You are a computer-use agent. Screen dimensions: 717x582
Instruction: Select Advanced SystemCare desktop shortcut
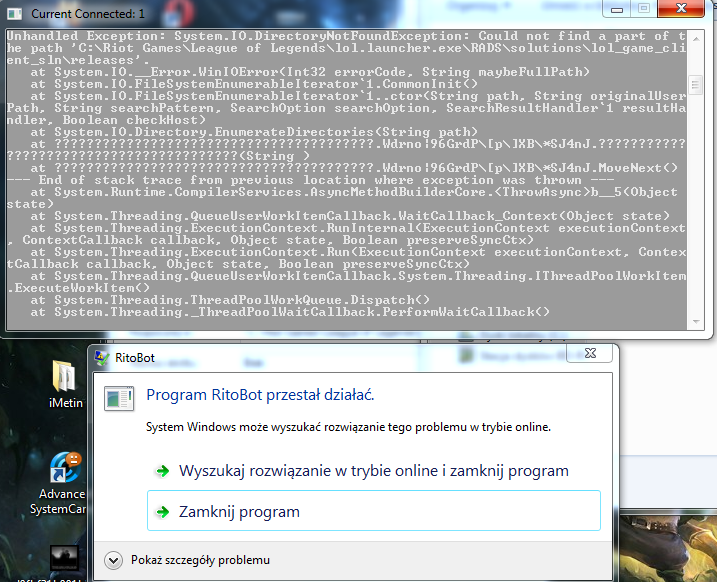(x=61, y=484)
